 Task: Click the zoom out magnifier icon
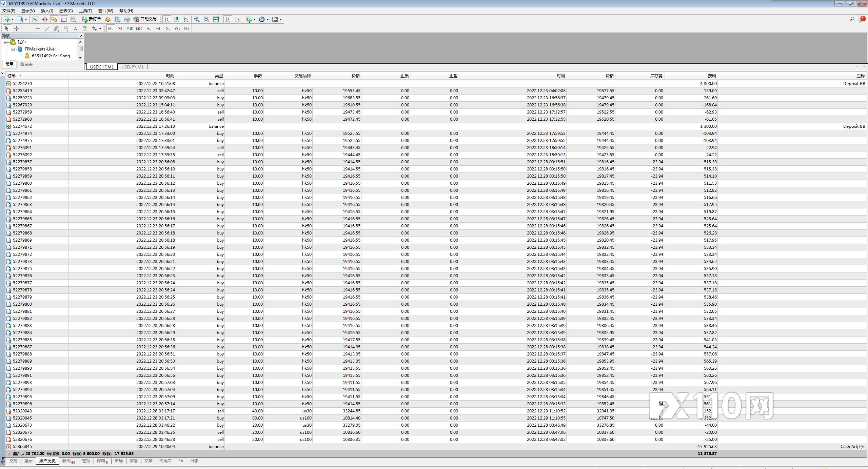point(206,19)
